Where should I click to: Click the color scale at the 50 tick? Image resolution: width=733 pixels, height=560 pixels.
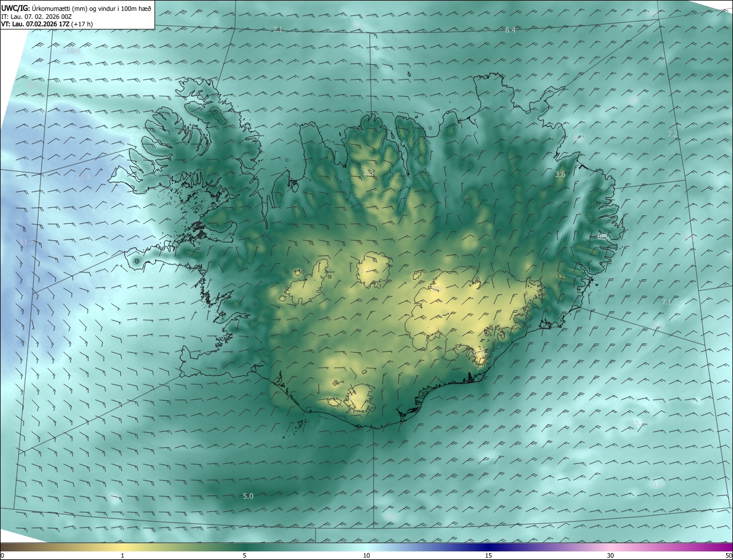728,555
